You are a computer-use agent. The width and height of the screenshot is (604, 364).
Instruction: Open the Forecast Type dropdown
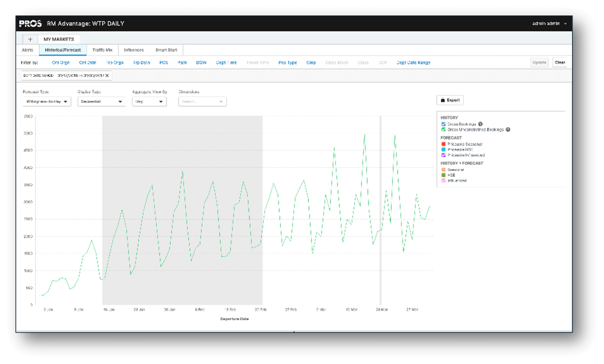pos(46,102)
